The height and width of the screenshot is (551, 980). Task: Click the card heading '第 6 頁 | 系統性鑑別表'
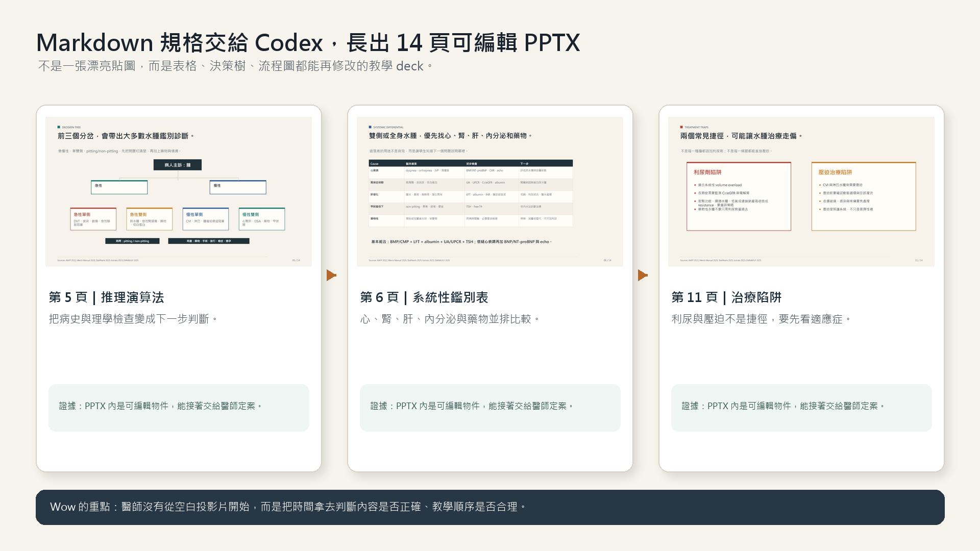pyautogui.click(x=424, y=297)
